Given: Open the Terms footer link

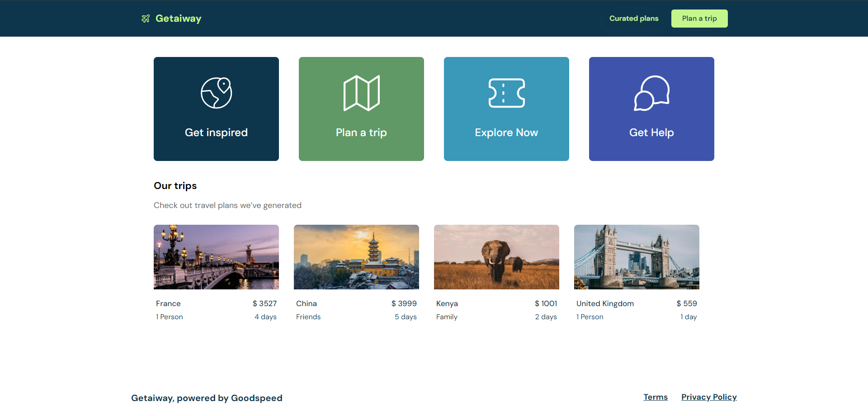Looking at the screenshot, I should (x=656, y=397).
